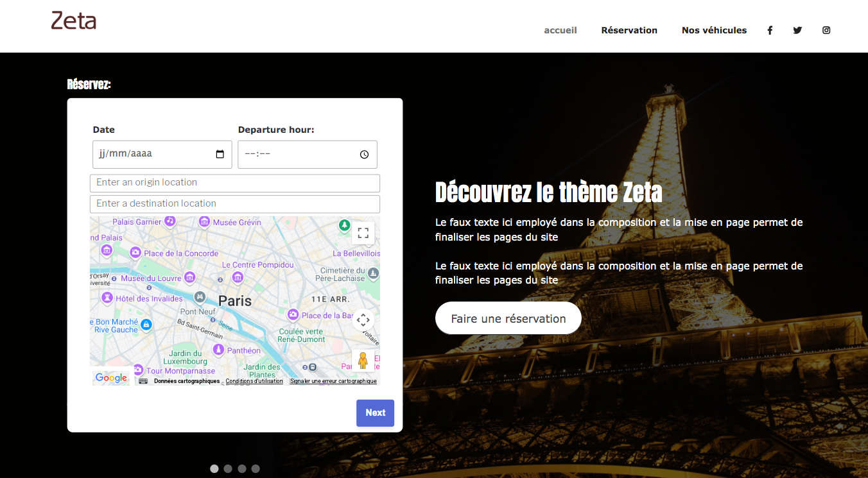Open the Facebook social icon

click(x=770, y=30)
